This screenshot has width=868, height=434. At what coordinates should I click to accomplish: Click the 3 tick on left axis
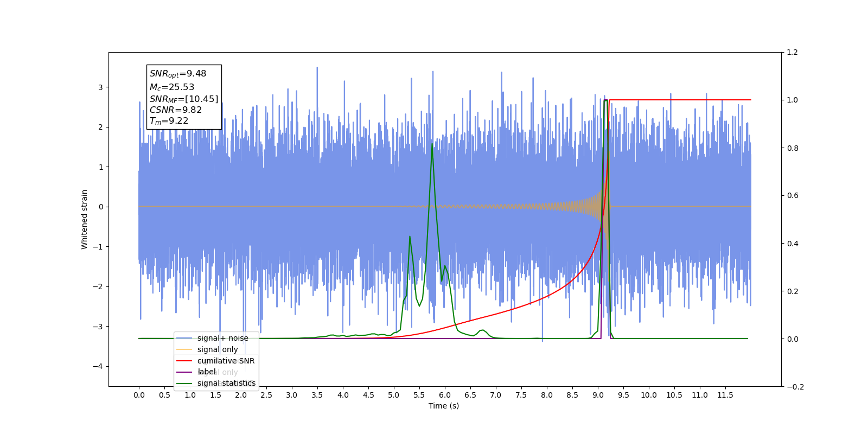point(100,87)
